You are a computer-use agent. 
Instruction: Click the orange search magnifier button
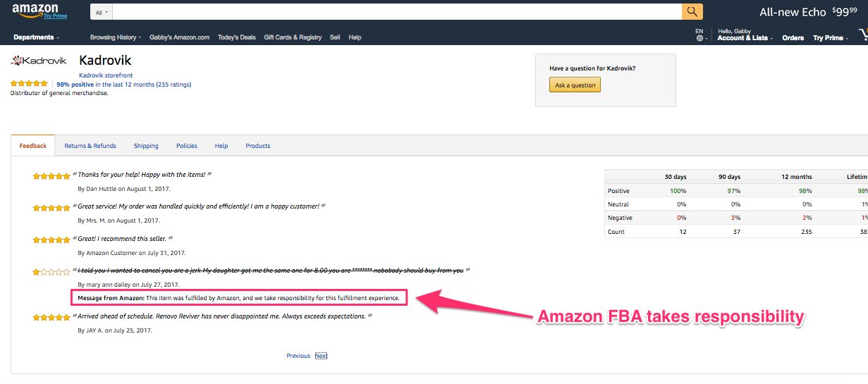point(692,11)
